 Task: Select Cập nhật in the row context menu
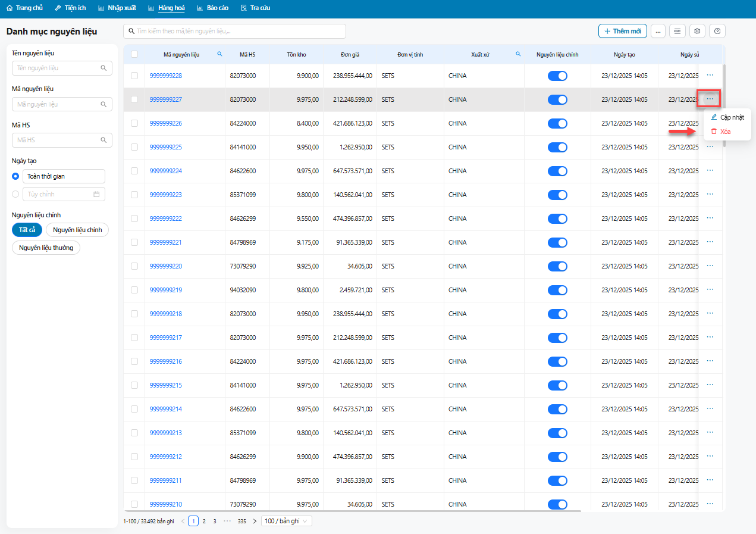(x=731, y=117)
